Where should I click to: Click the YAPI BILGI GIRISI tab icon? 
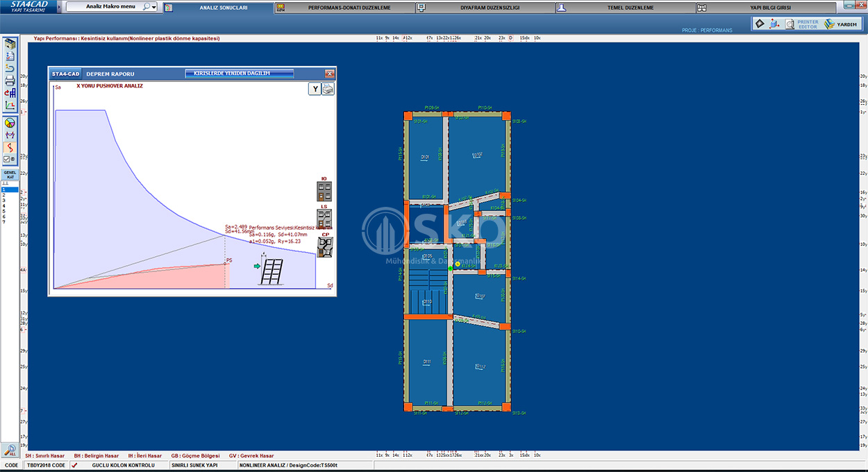(x=701, y=8)
